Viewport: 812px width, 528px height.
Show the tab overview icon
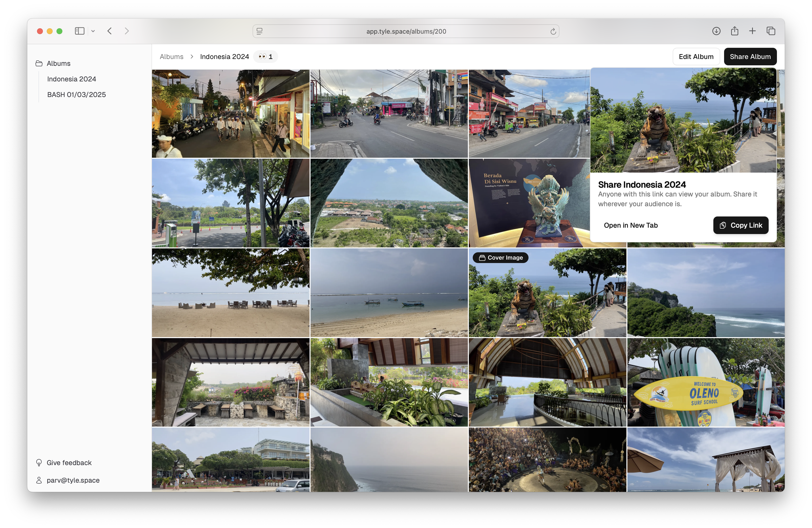(771, 31)
